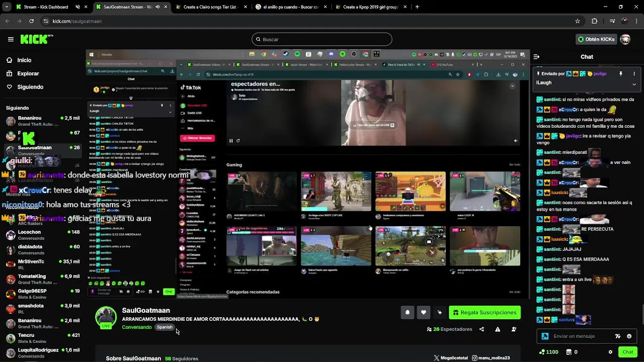The width and height of the screenshot is (644, 362).
Task: Toggle following with the heart button
Action: pyautogui.click(x=424, y=312)
